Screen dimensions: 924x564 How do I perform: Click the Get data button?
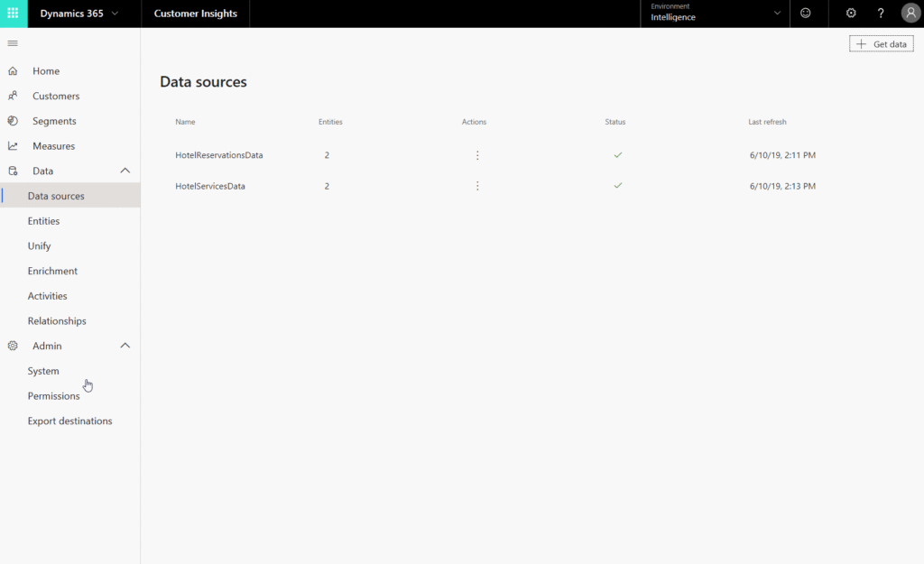(881, 42)
